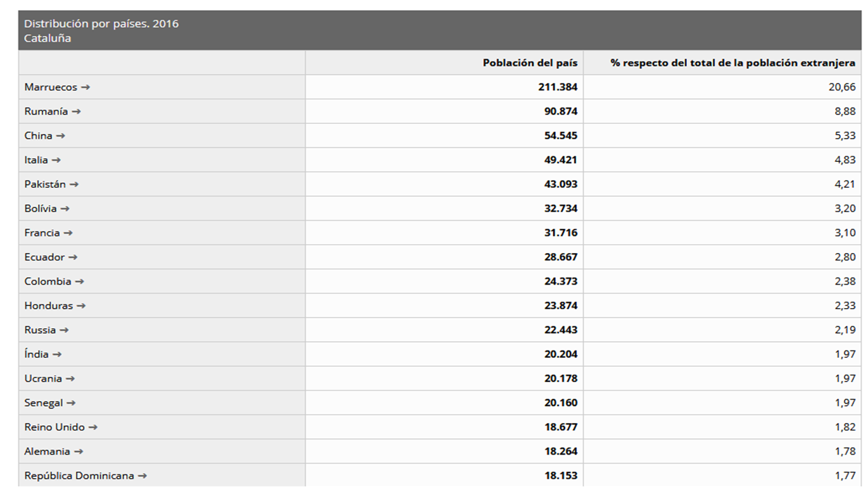Select population value 20.204

560,354
